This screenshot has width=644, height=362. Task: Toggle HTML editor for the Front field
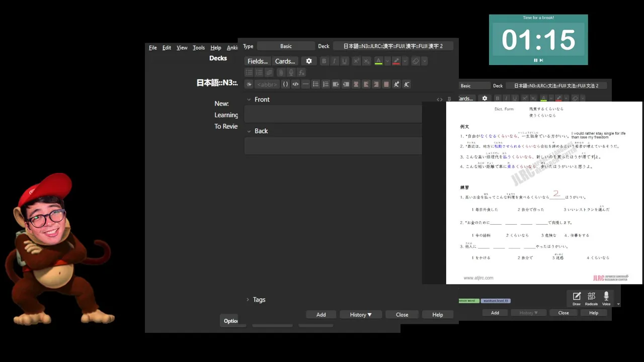[x=440, y=100]
